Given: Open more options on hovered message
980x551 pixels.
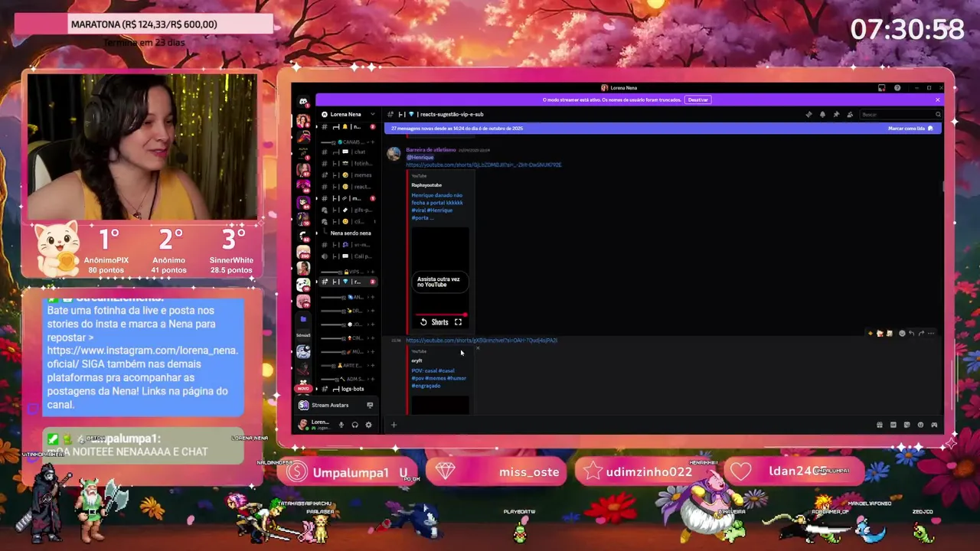Looking at the screenshot, I should (x=931, y=334).
